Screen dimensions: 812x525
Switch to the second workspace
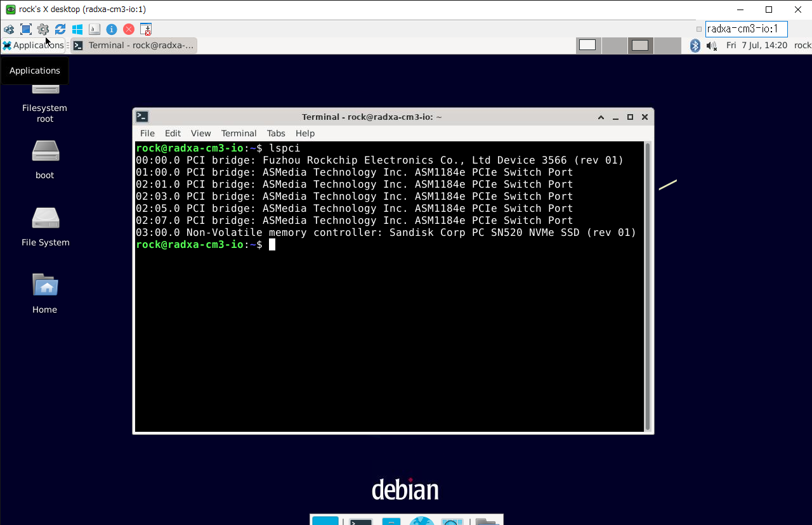click(x=614, y=45)
